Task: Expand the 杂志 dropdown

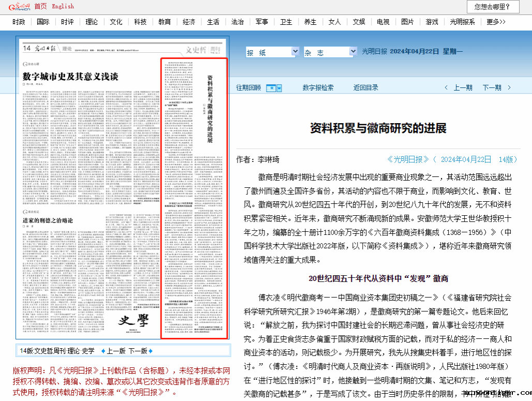Action: (353, 52)
